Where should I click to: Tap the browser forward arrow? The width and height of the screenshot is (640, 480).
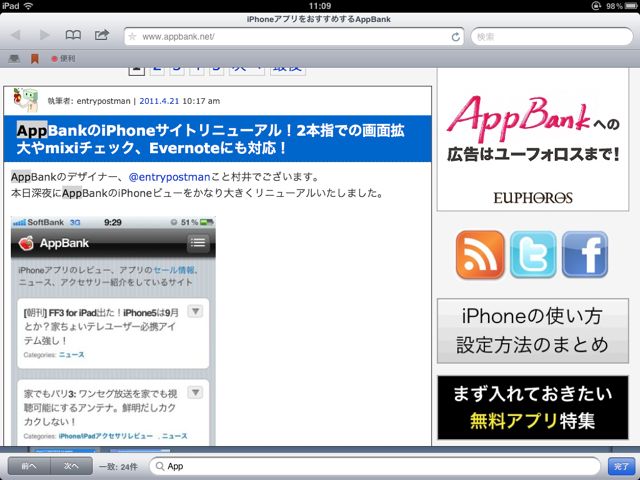44,35
